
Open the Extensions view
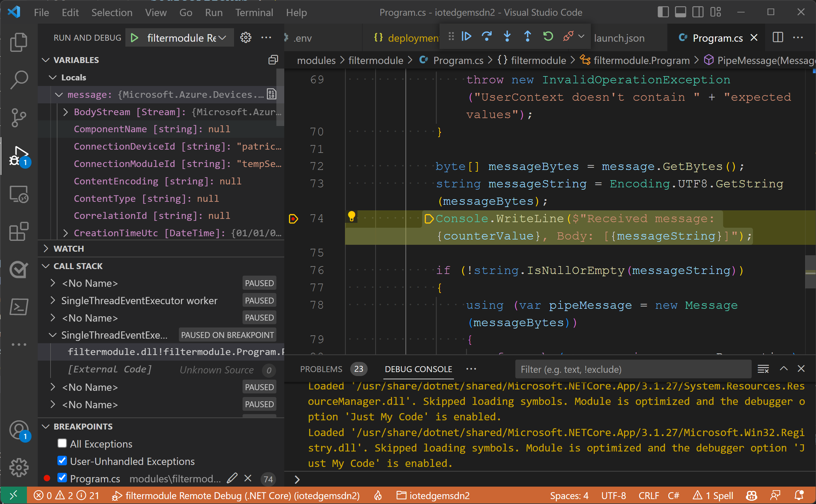pos(19,232)
